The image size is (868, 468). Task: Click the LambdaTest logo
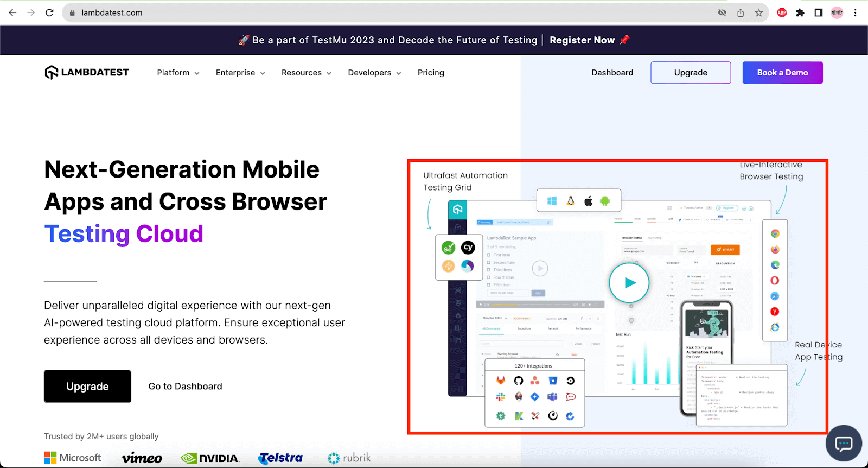87,72
